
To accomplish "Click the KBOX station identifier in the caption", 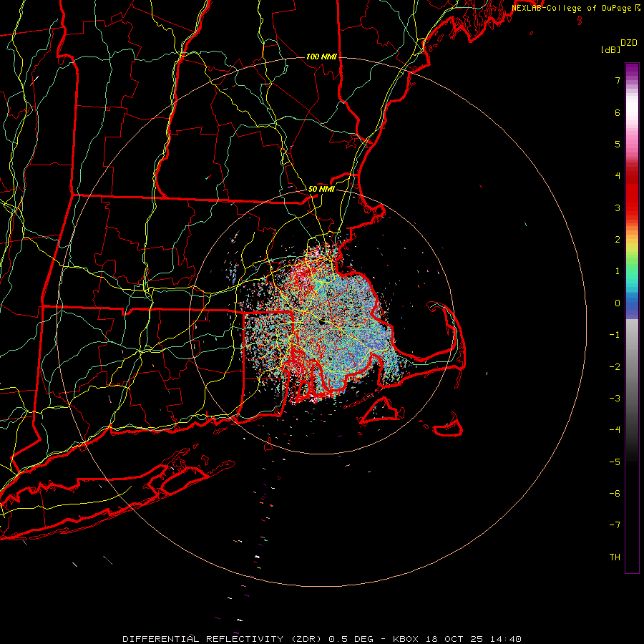I will click(x=406, y=639).
